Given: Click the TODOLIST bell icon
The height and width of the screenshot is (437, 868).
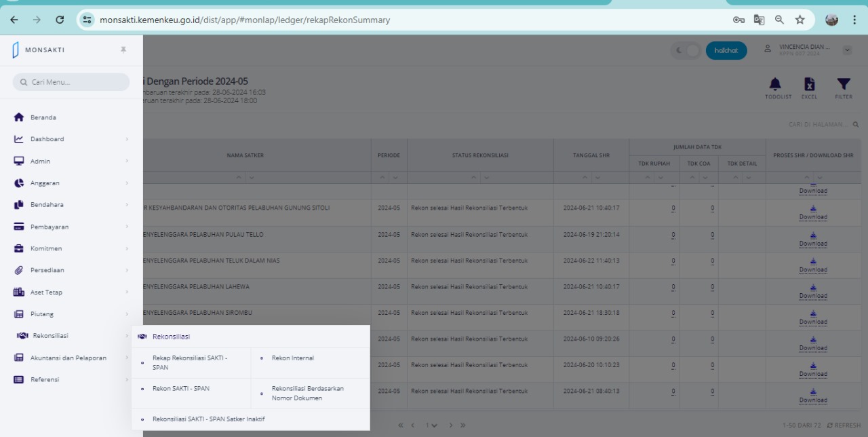Looking at the screenshot, I should point(774,84).
